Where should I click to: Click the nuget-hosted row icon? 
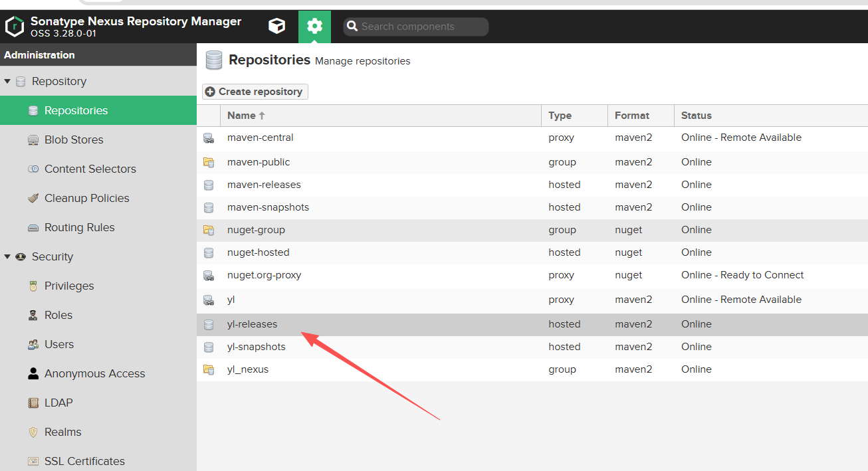point(209,252)
